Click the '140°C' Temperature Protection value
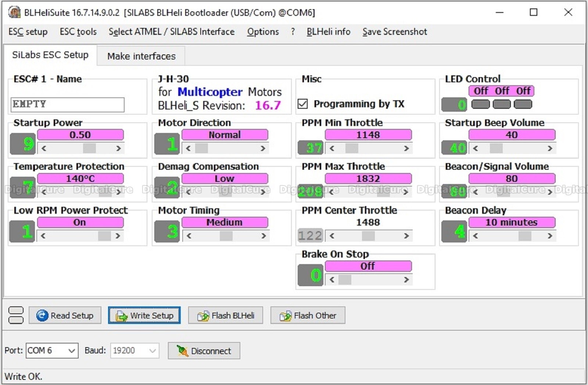The width and height of the screenshot is (588, 385). point(80,179)
